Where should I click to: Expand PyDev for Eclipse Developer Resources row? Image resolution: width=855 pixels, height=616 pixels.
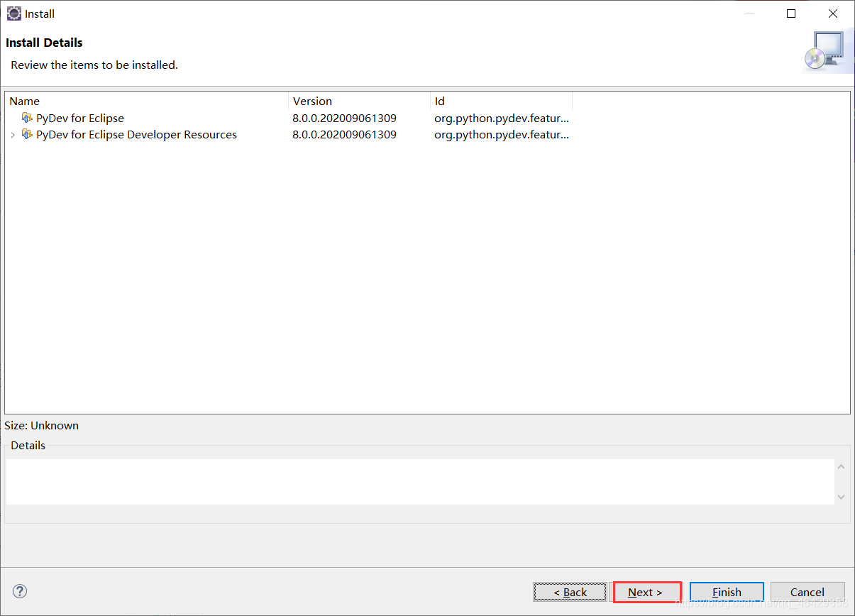[13, 135]
